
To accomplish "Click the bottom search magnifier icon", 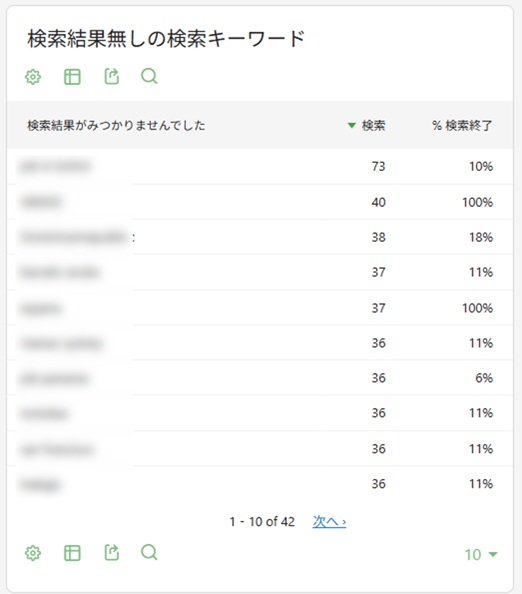I will (x=149, y=552).
